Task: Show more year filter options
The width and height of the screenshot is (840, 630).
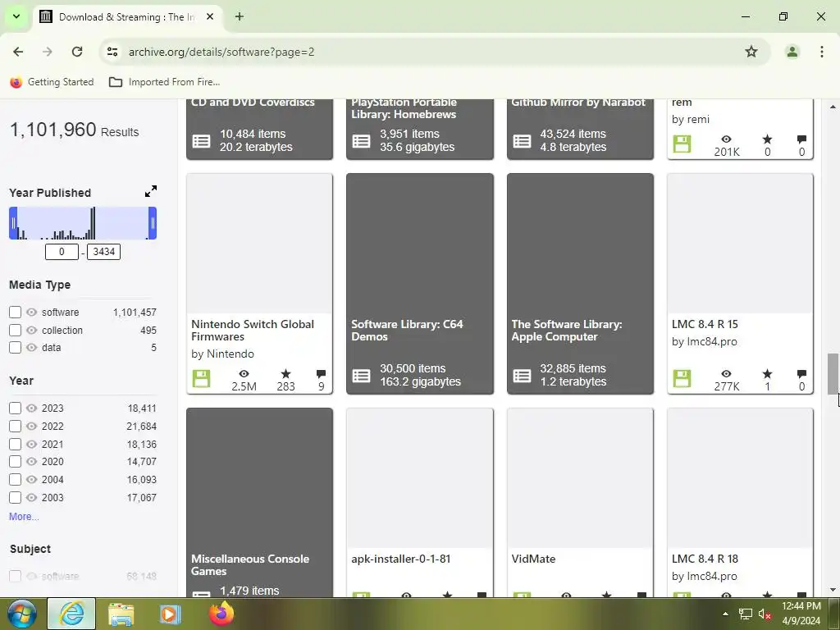Action: 24,517
